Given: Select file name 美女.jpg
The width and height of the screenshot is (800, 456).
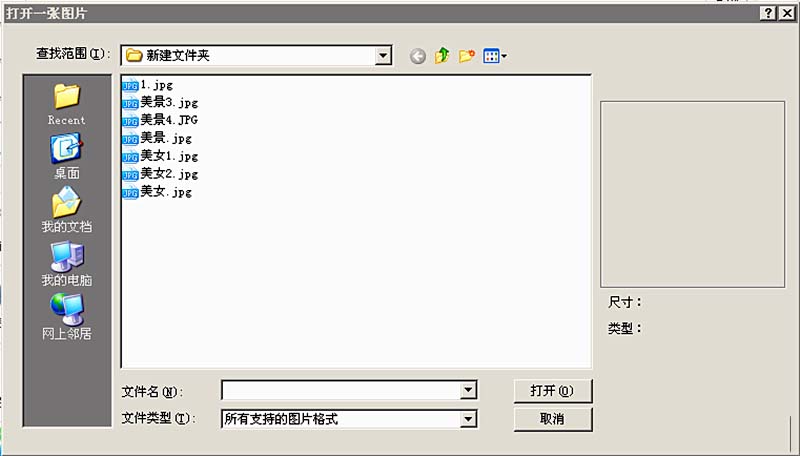Looking at the screenshot, I should (166, 192).
